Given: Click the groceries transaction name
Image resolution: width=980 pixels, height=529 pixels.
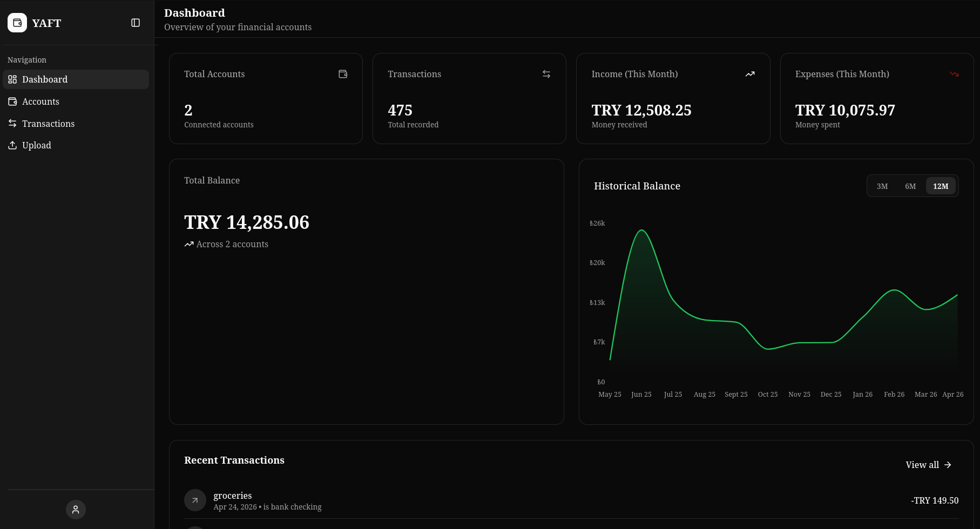Looking at the screenshot, I should tap(233, 496).
